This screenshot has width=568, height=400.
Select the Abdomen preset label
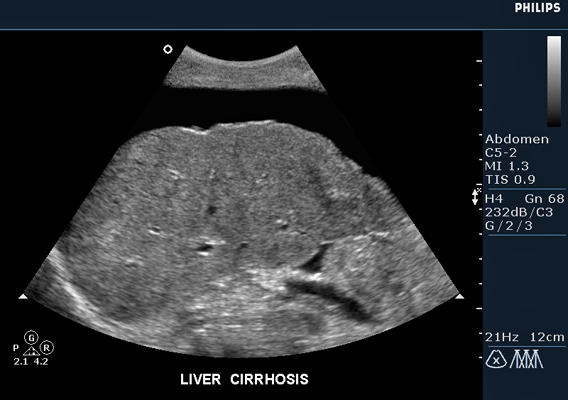517,139
